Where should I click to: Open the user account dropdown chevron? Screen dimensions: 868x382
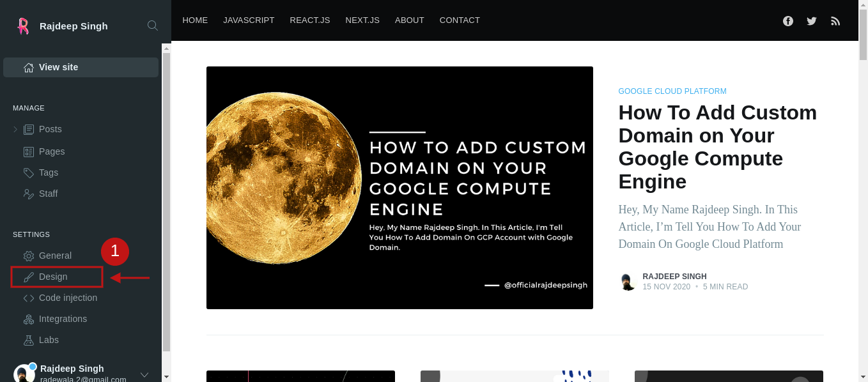pyautogui.click(x=144, y=374)
